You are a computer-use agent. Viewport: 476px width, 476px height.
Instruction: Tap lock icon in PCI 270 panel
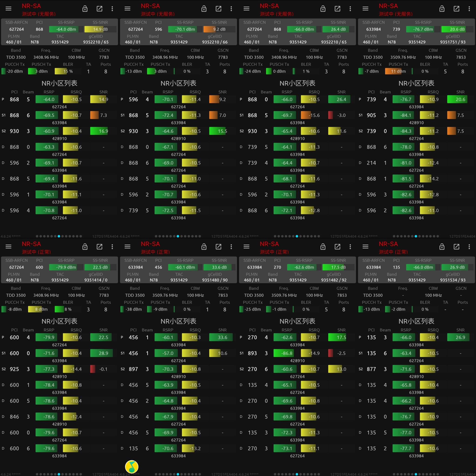pyautogui.click(x=323, y=247)
